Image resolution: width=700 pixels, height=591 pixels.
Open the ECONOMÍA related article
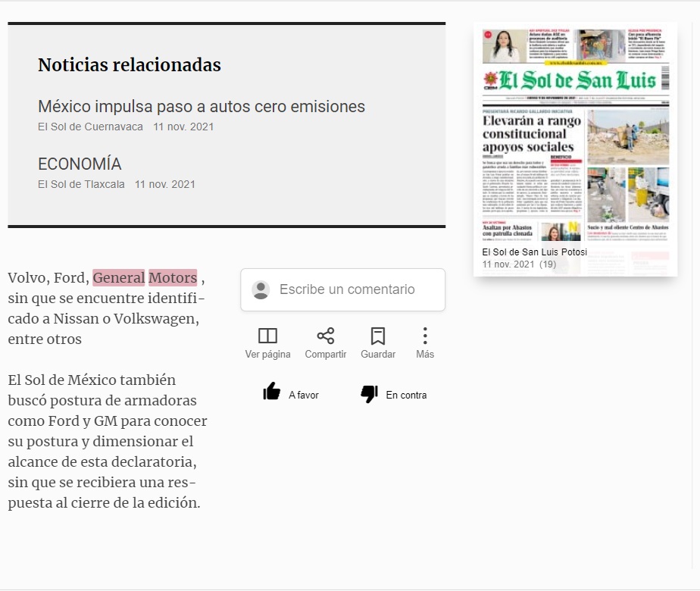click(80, 164)
